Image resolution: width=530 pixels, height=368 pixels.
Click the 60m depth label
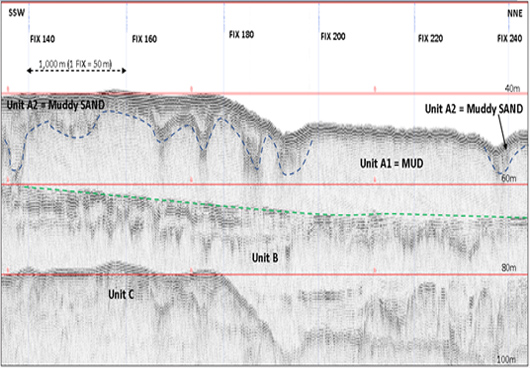click(x=509, y=178)
